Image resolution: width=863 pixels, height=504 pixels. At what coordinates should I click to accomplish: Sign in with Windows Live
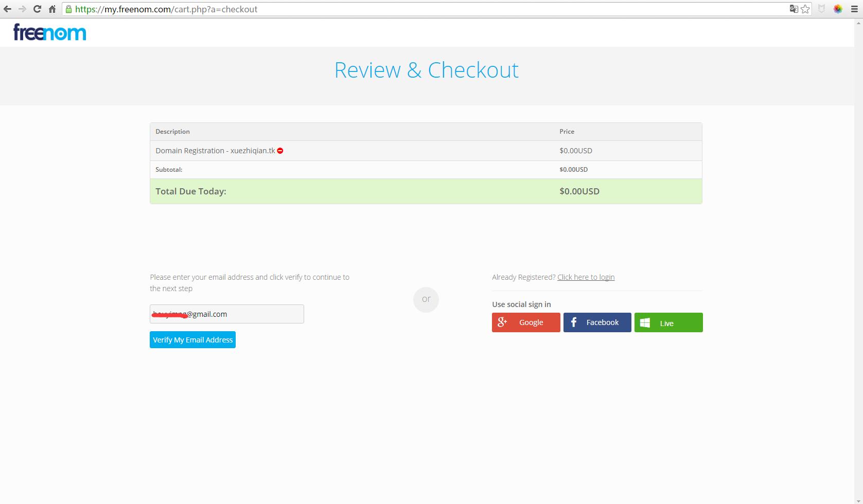(668, 322)
